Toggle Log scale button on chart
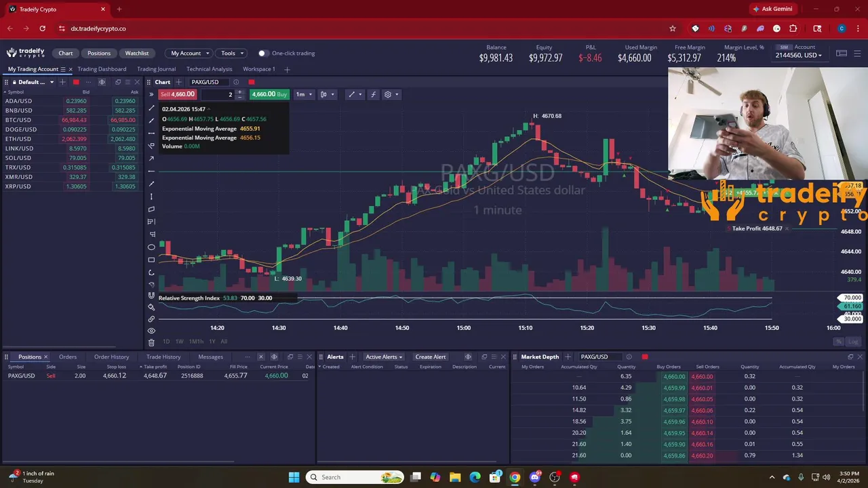 854,342
